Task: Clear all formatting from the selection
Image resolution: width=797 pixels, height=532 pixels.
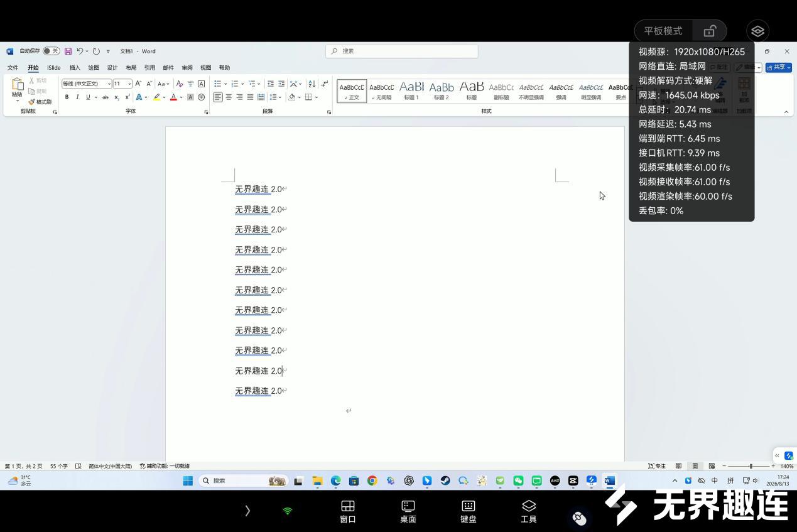Action: coord(180,84)
